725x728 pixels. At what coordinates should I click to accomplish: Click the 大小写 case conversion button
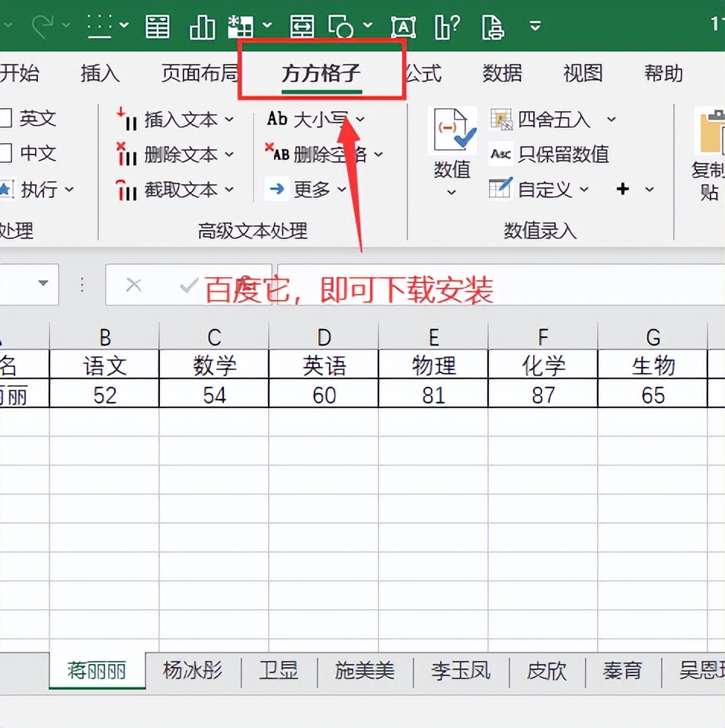(x=316, y=119)
